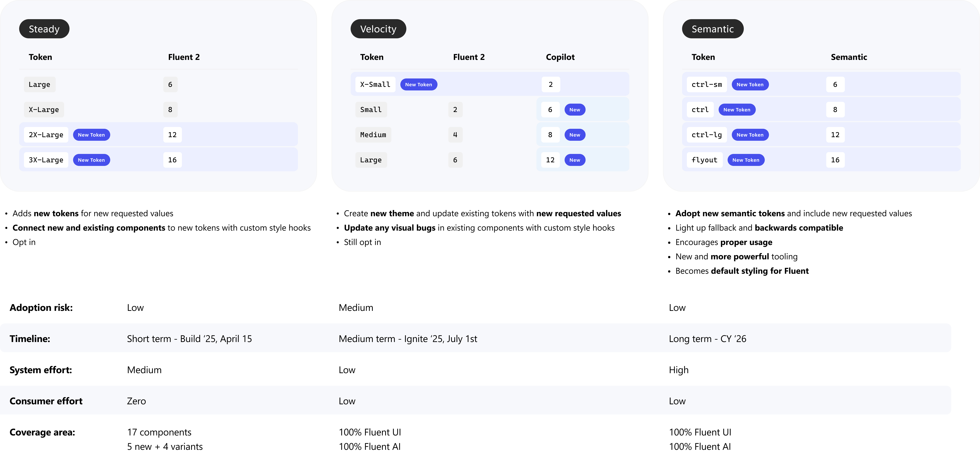Image resolution: width=980 pixels, height=460 pixels.
Task: Click New Token badge beside ctrl-sm
Action: pos(750,84)
